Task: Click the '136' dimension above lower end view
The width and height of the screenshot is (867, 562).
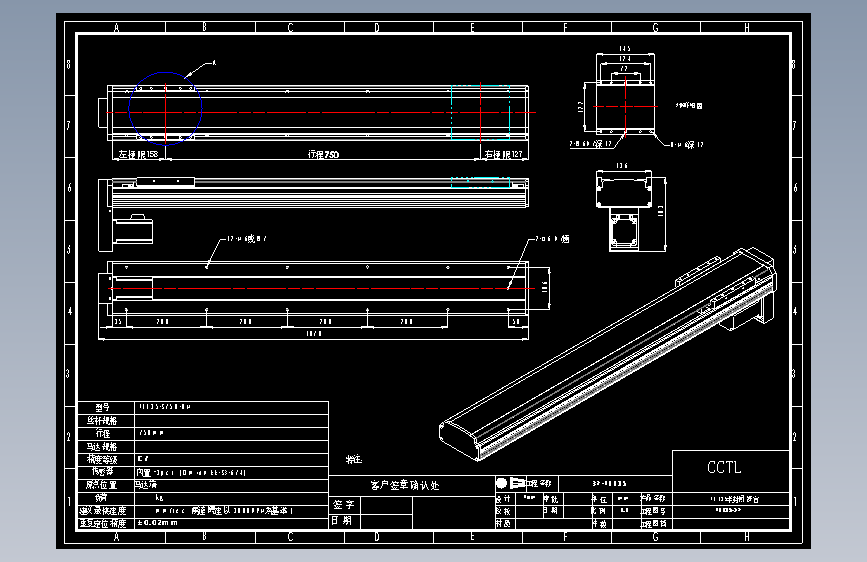Action: click(622, 165)
